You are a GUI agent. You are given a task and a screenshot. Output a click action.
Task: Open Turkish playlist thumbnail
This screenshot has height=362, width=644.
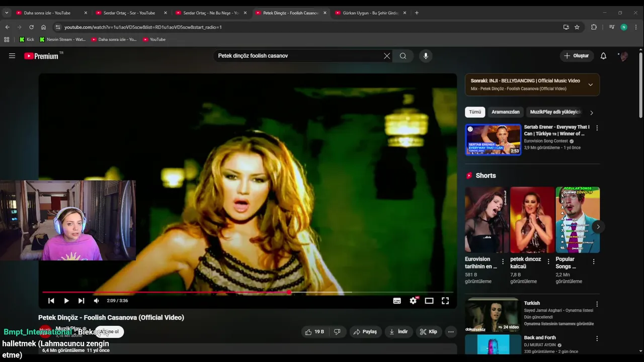492,315
